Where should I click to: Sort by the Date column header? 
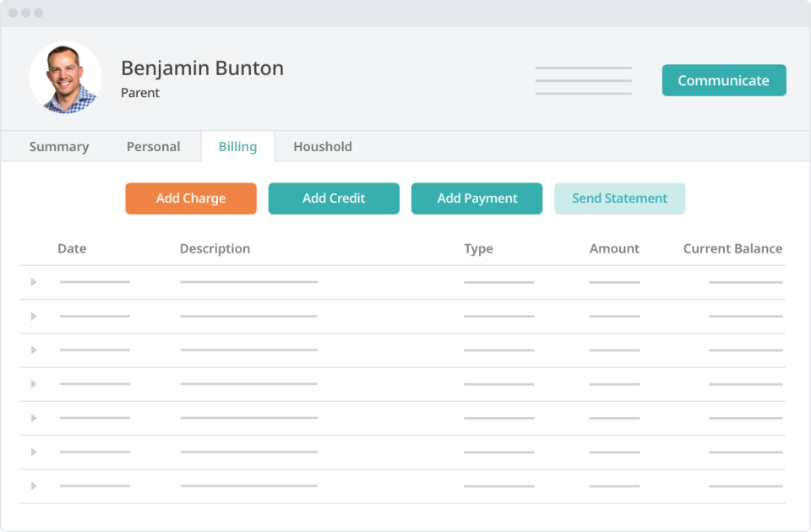[x=72, y=248]
